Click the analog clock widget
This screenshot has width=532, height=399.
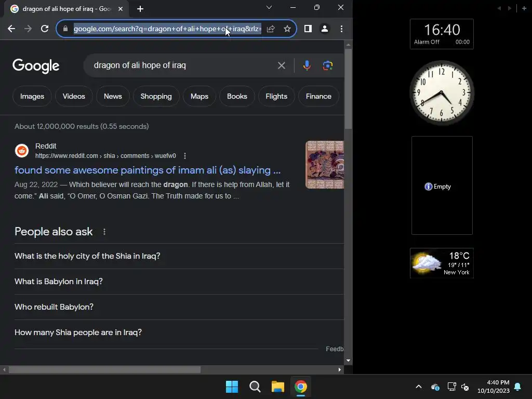tap(441, 92)
